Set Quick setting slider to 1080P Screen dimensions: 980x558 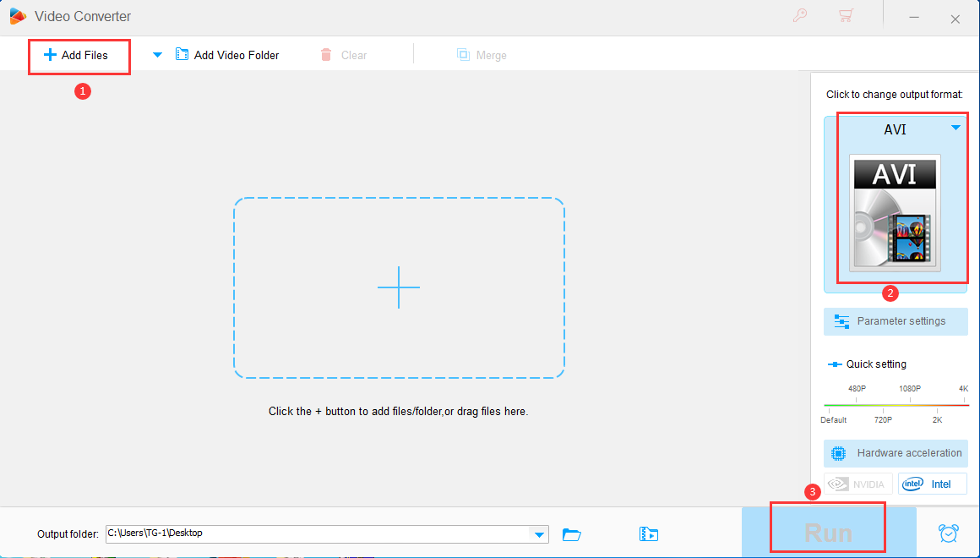coord(909,406)
